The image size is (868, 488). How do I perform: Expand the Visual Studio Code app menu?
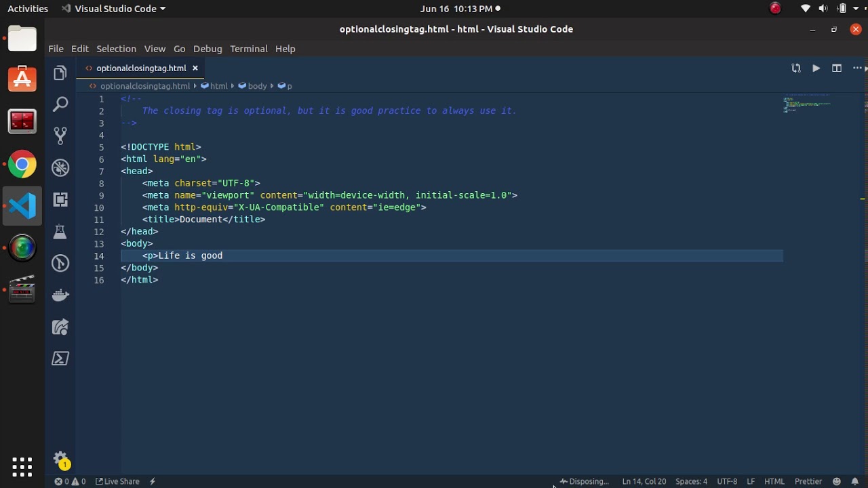[x=114, y=9]
